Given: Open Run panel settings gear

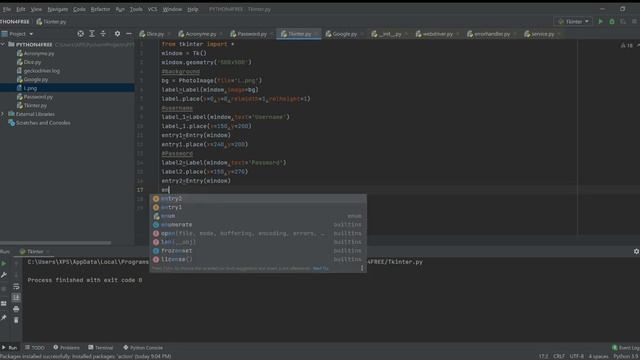Looking at the screenshot, I should pos(636,251).
